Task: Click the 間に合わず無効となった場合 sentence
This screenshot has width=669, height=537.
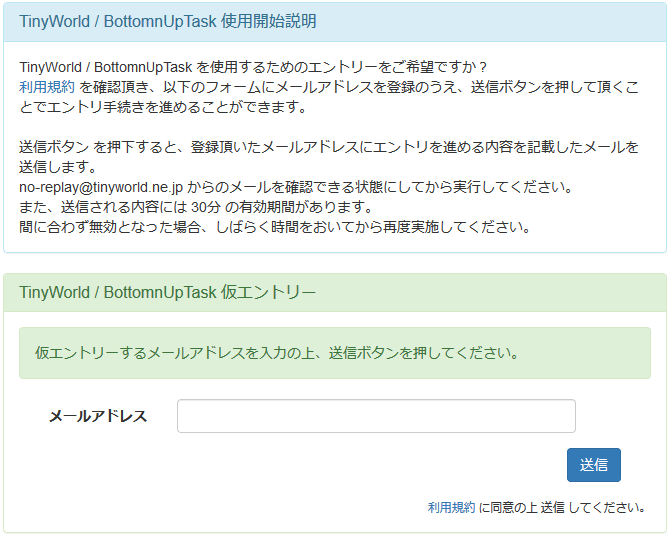Action: [x=110, y=227]
